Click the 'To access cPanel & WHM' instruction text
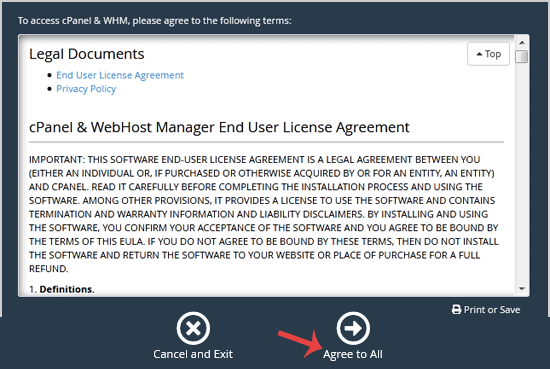This screenshot has width=550, height=369. pyautogui.click(x=155, y=21)
